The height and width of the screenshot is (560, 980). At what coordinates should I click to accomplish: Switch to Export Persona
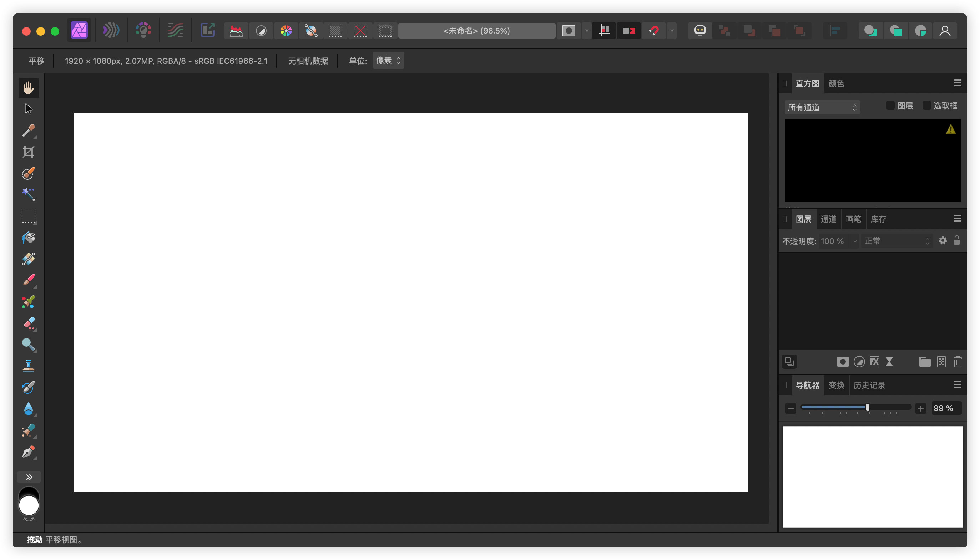tap(208, 30)
